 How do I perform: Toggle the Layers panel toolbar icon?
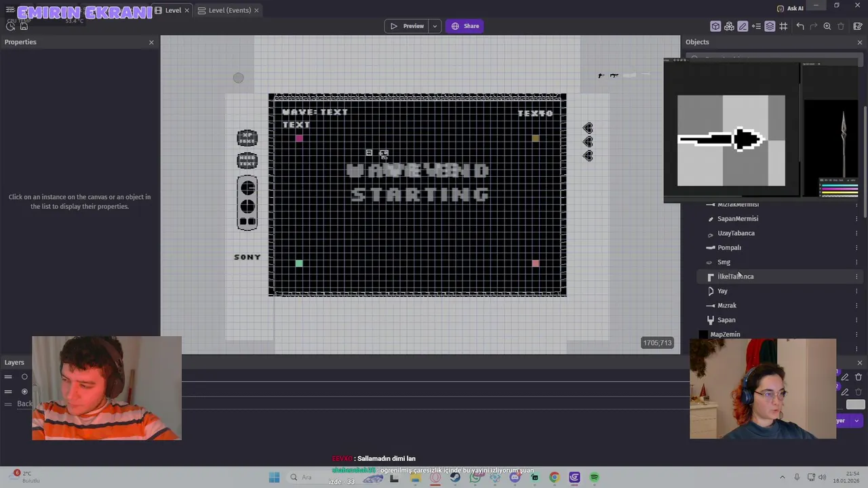770,26
